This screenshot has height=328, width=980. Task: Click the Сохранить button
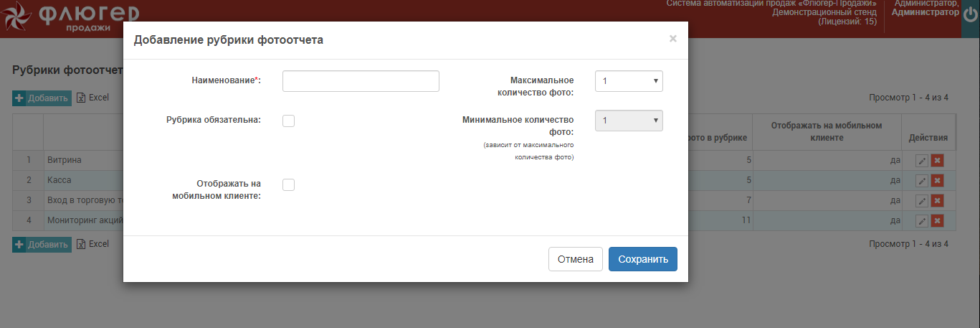[x=642, y=259]
